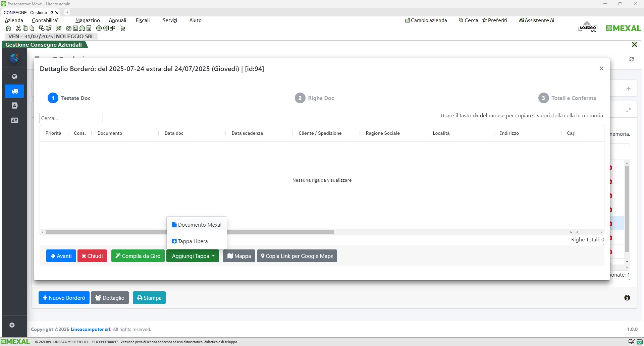Click the camera screenshot icon in toolbar

tap(69, 28)
